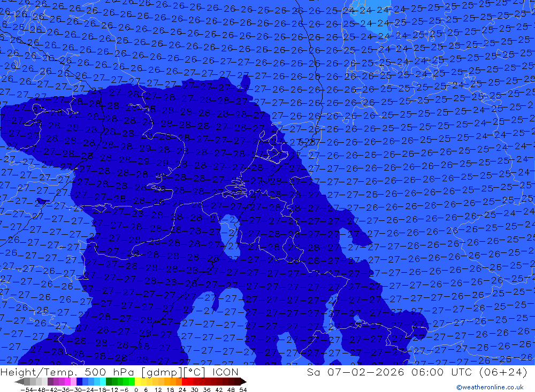Click the grey left arrow of color scale

(19, 382)
